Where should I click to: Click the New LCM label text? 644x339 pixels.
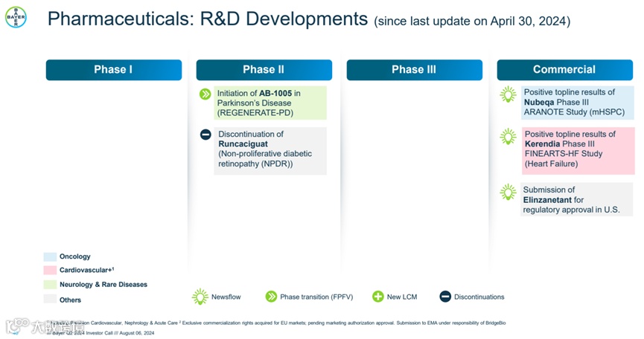[402, 297]
